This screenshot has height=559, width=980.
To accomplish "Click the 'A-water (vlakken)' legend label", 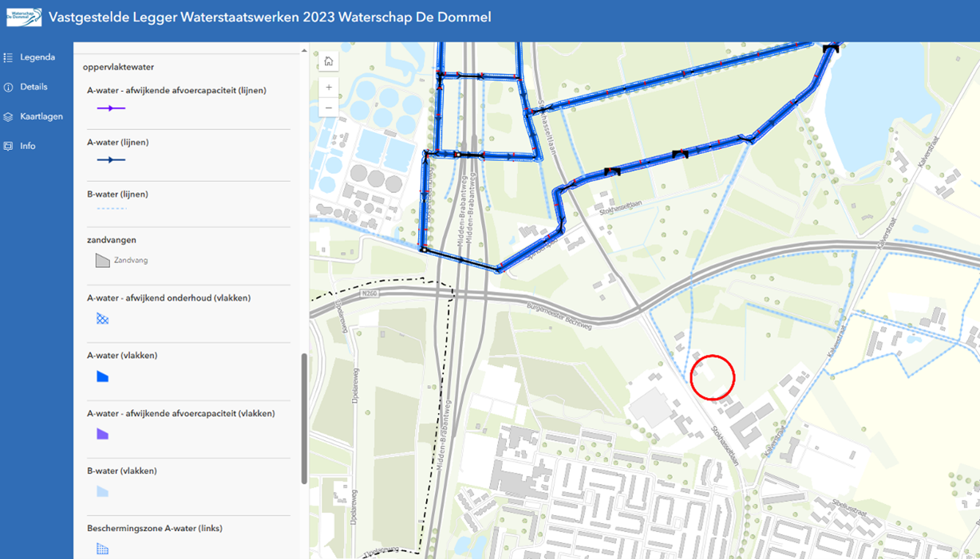I will pyautogui.click(x=122, y=355).
